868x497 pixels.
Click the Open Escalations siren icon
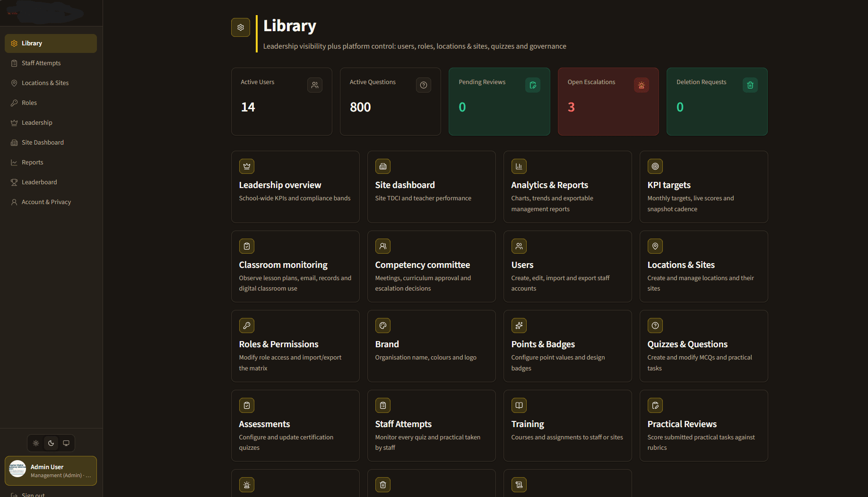point(642,85)
